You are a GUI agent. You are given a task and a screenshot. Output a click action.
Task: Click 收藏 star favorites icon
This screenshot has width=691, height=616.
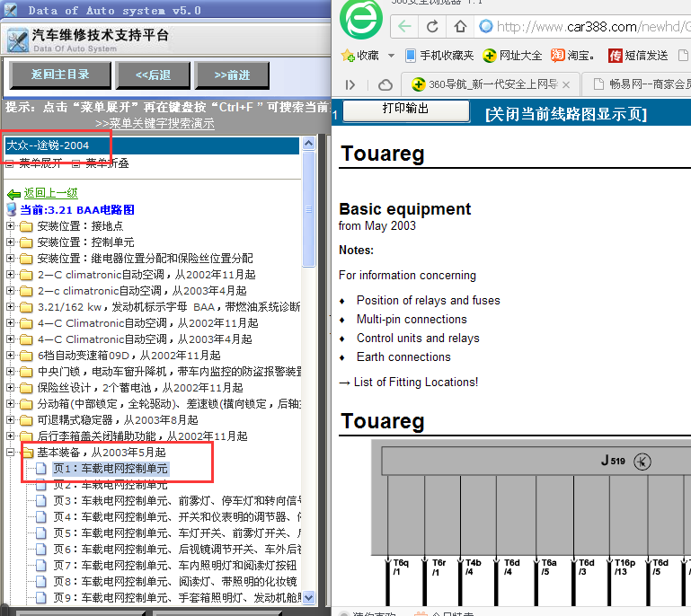pos(348,56)
